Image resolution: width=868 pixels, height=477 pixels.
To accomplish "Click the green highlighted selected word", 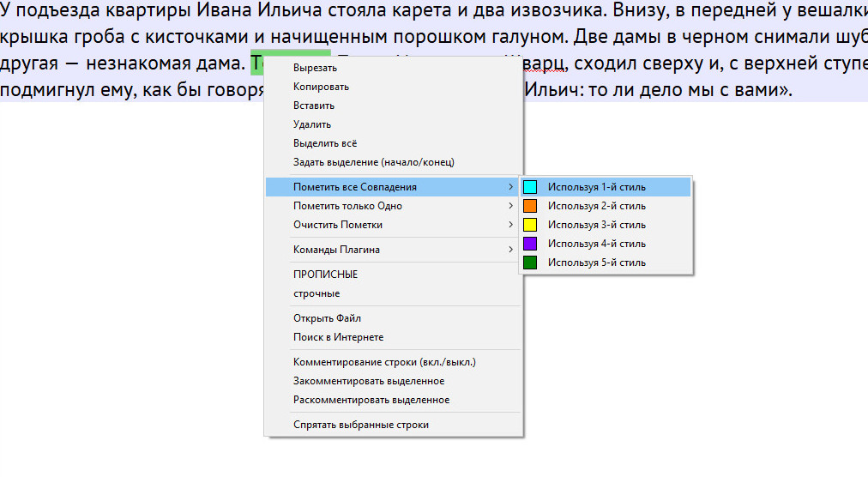I will tap(257, 63).
